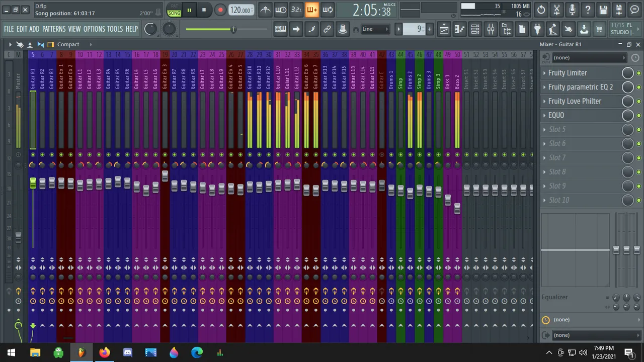The height and width of the screenshot is (362, 644).
Task: Click the record button
Action: pyautogui.click(x=220, y=10)
